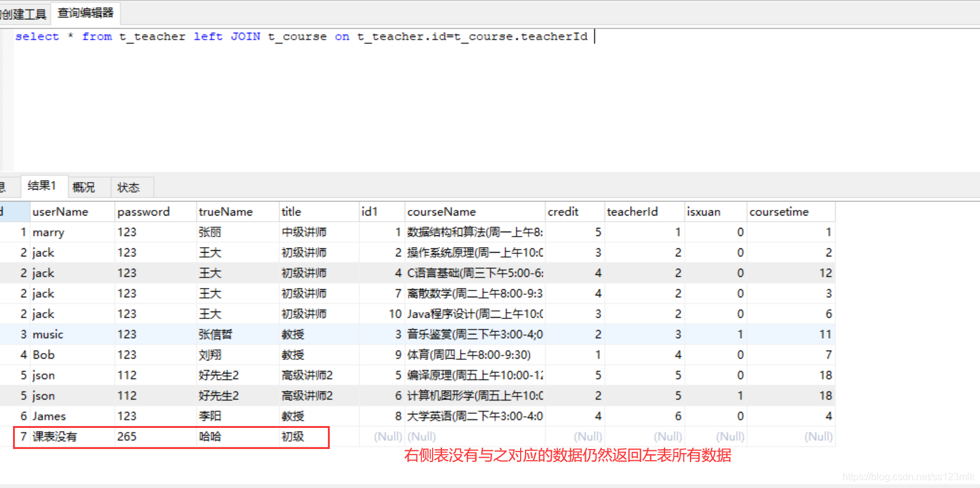Select the title cell 中级讲师
The width and height of the screenshot is (980, 488).
319,232
